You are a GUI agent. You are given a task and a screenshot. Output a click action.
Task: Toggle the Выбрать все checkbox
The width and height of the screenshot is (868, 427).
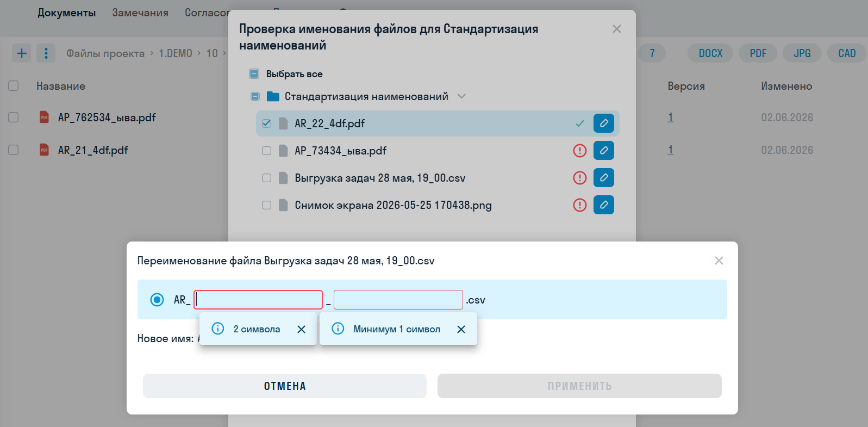click(x=254, y=73)
